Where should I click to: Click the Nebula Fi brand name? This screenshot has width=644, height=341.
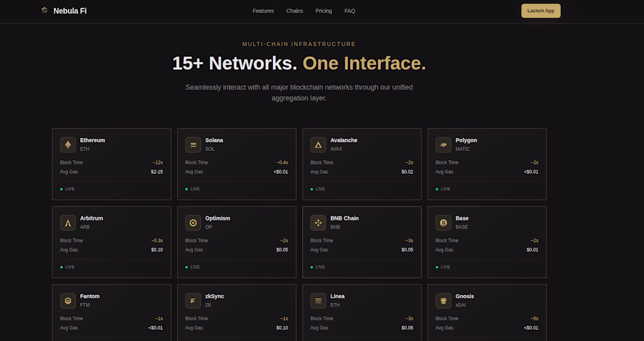click(70, 11)
